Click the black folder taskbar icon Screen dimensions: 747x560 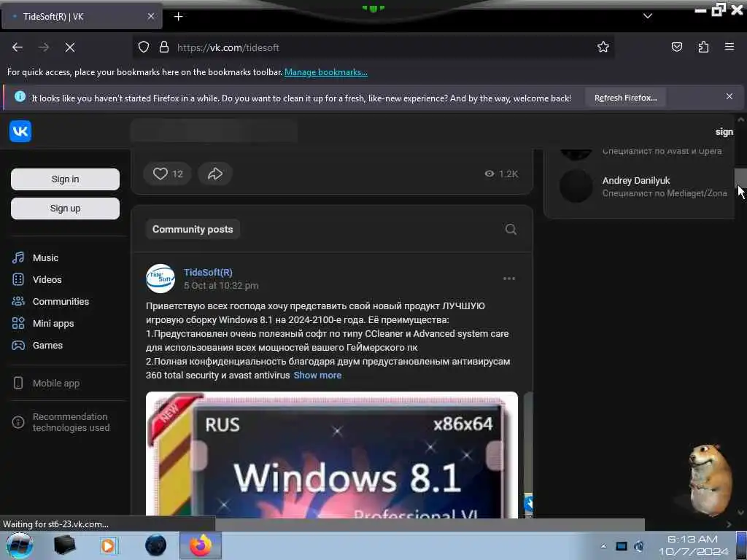(x=64, y=545)
